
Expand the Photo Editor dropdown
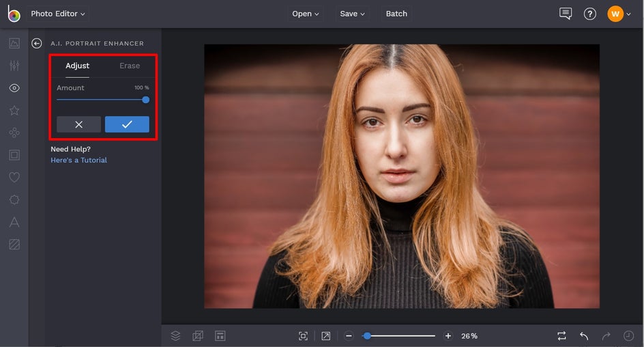point(58,14)
